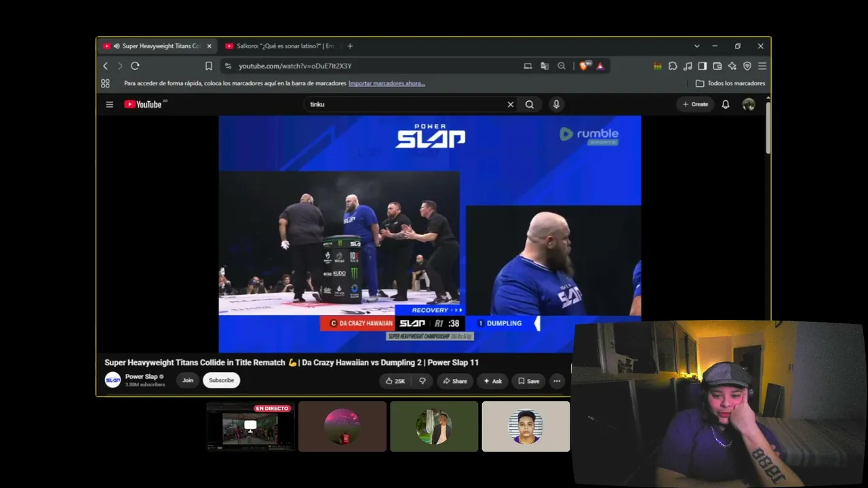Switch to the Salkoro YouTube tab

(279, 46)
